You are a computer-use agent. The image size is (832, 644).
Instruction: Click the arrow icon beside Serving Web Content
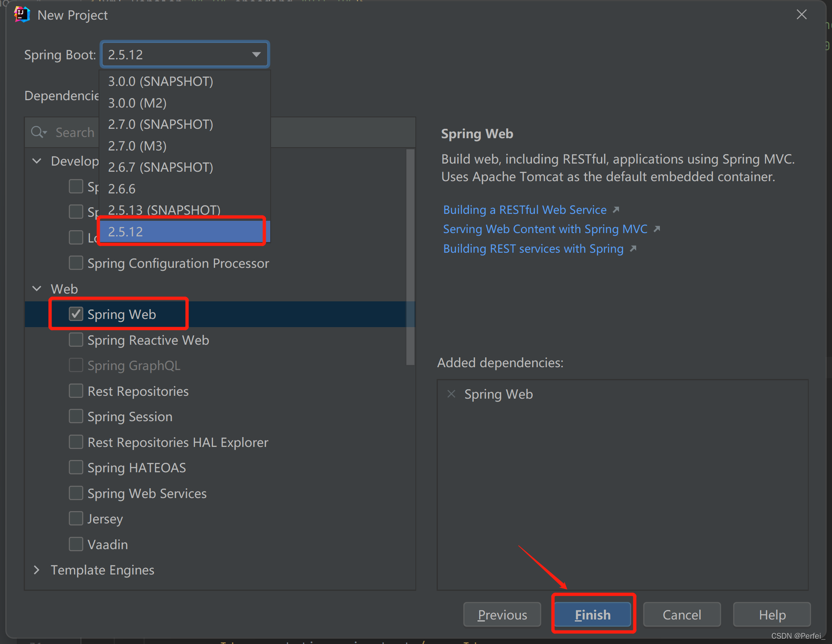point(657,229)
